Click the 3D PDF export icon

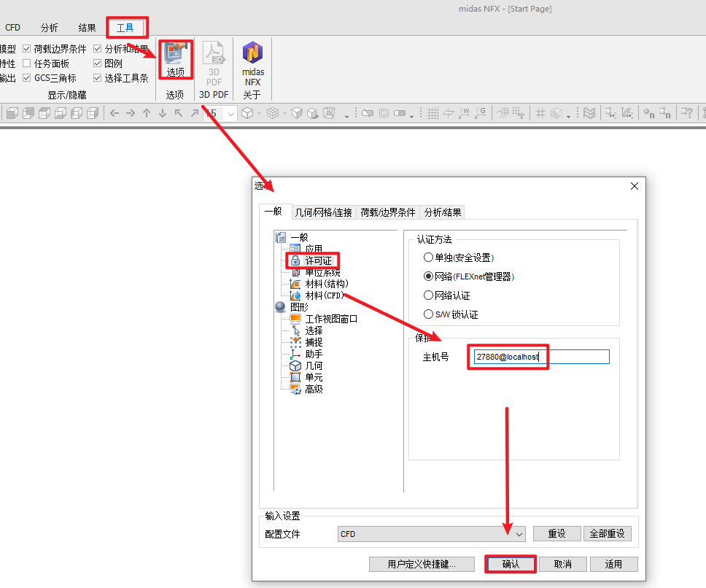point(214,63)
